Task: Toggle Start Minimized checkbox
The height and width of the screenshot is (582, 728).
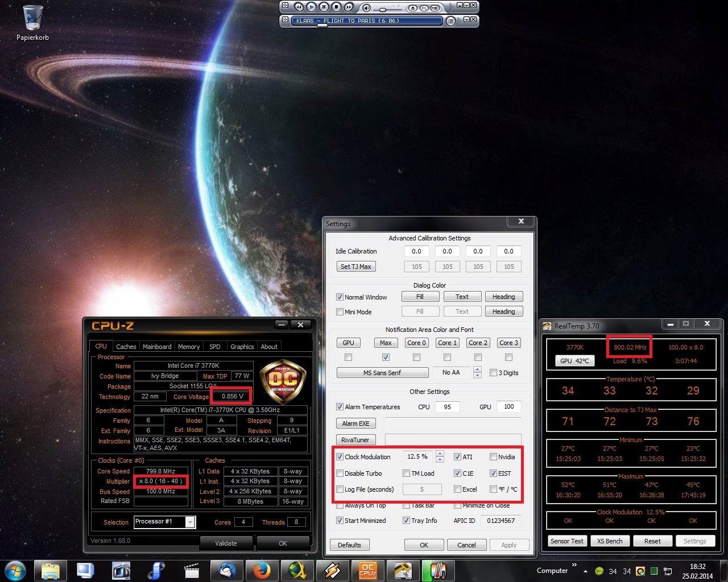Action: [x=340, y=521]
